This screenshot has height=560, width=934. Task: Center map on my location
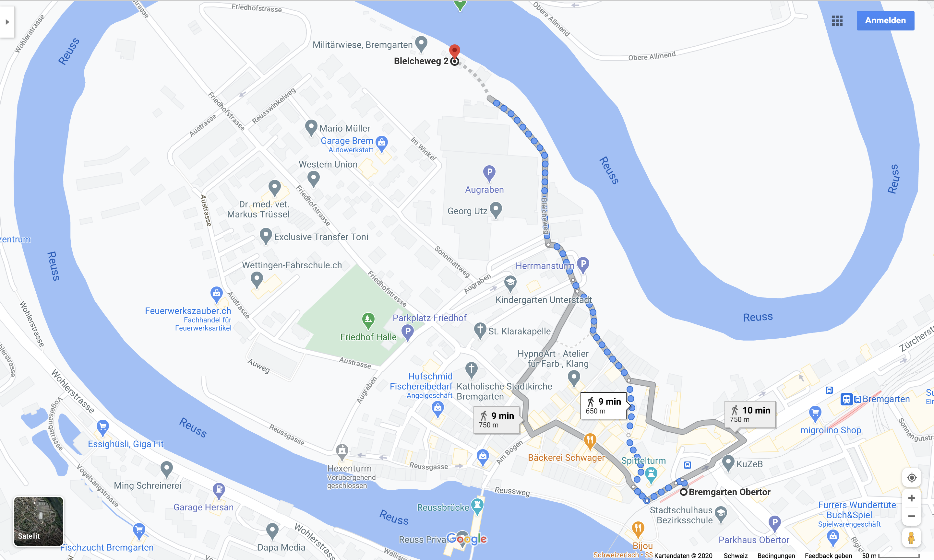click(x=912, y=478)
